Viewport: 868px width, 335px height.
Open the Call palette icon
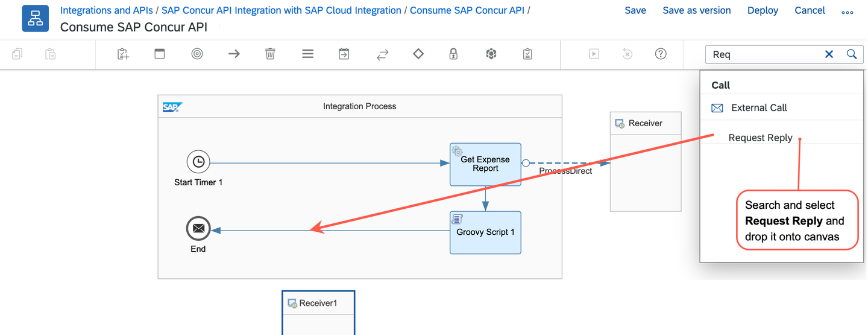(344, 54)
